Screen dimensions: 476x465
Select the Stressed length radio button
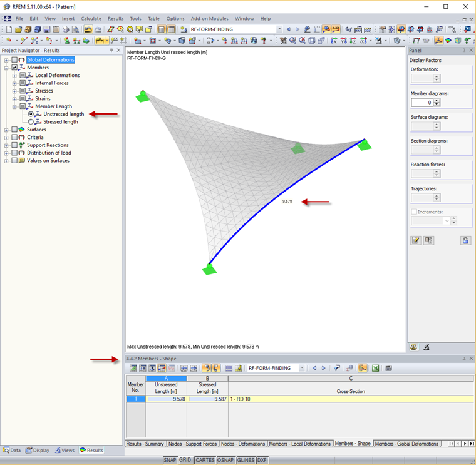click(x=31, y=121)
